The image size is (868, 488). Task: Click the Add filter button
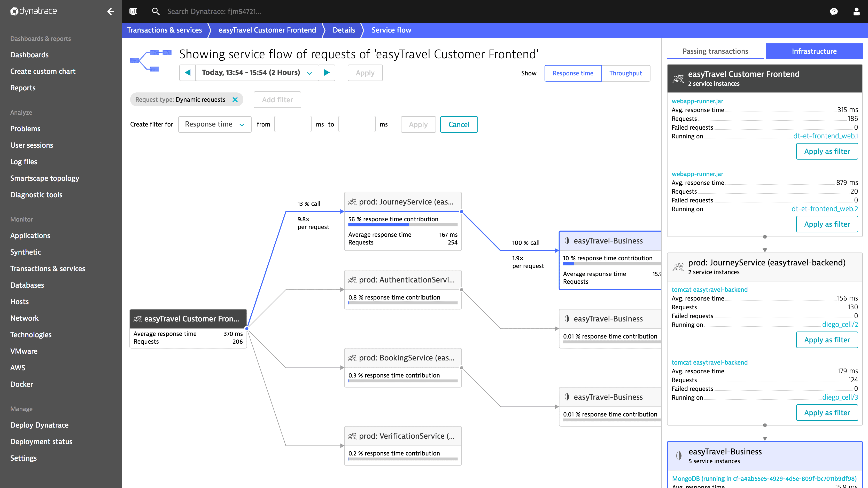[x=277, y=100]
